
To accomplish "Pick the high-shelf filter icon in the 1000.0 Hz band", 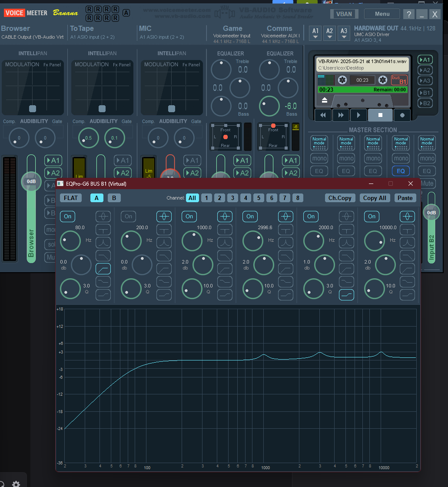I will (x=225, y=295).
